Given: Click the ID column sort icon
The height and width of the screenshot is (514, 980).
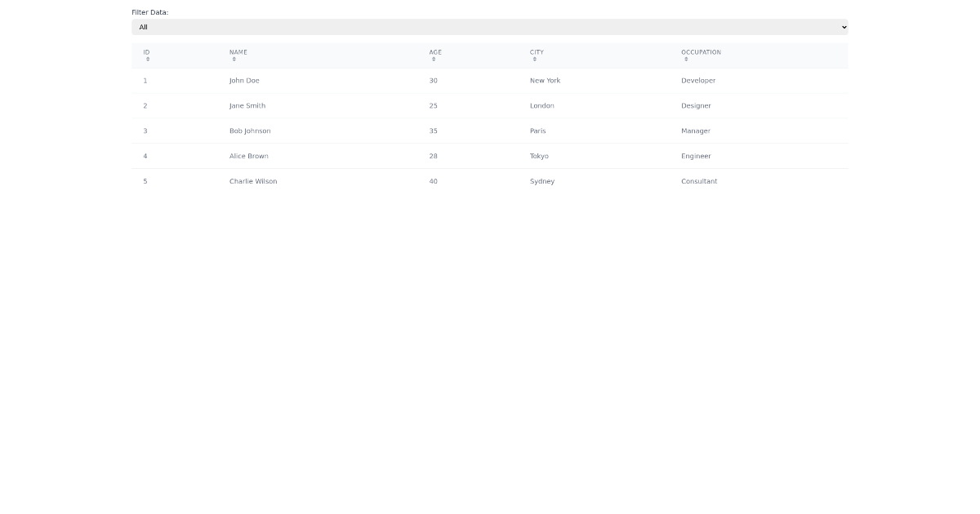Looking at the screenshot, I should (x=147, y=59).
